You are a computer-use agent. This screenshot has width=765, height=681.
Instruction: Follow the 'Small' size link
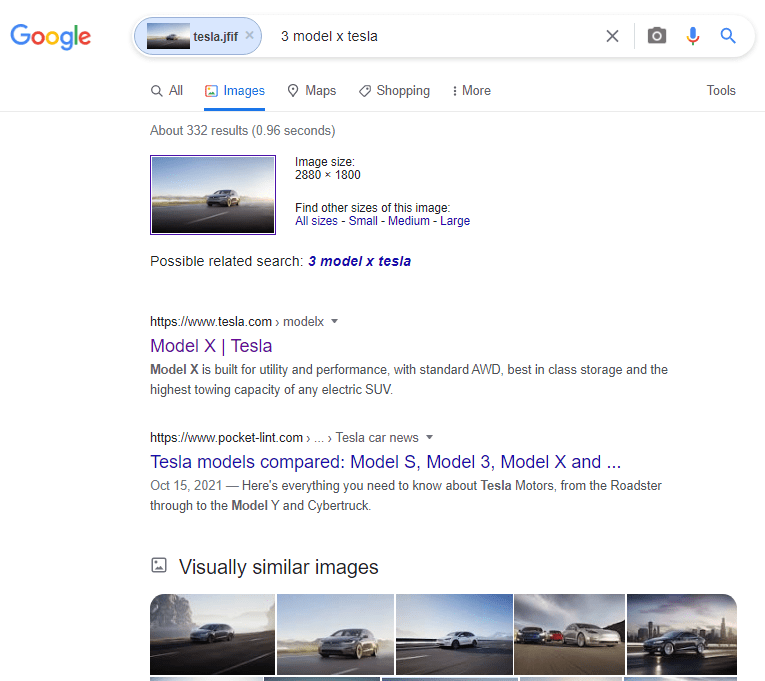point(363,221)
